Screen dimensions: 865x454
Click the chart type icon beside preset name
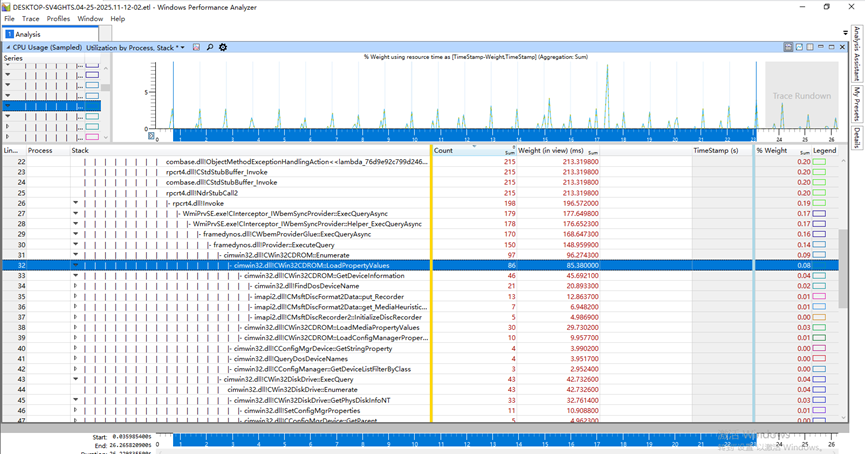pos(196,47)
